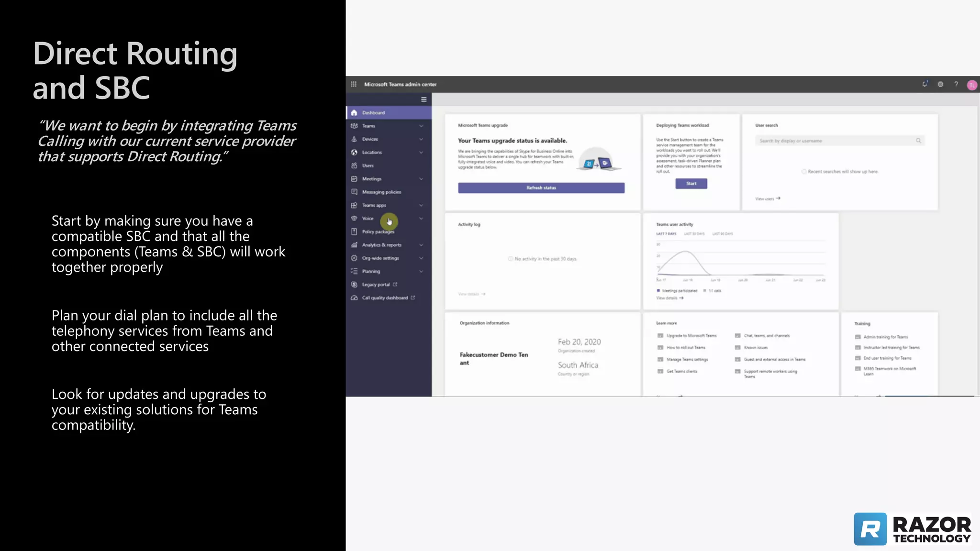This screenshot has width=980, height=551.
Task: Click the help question mark icon
Action: (x=956, y=84)
